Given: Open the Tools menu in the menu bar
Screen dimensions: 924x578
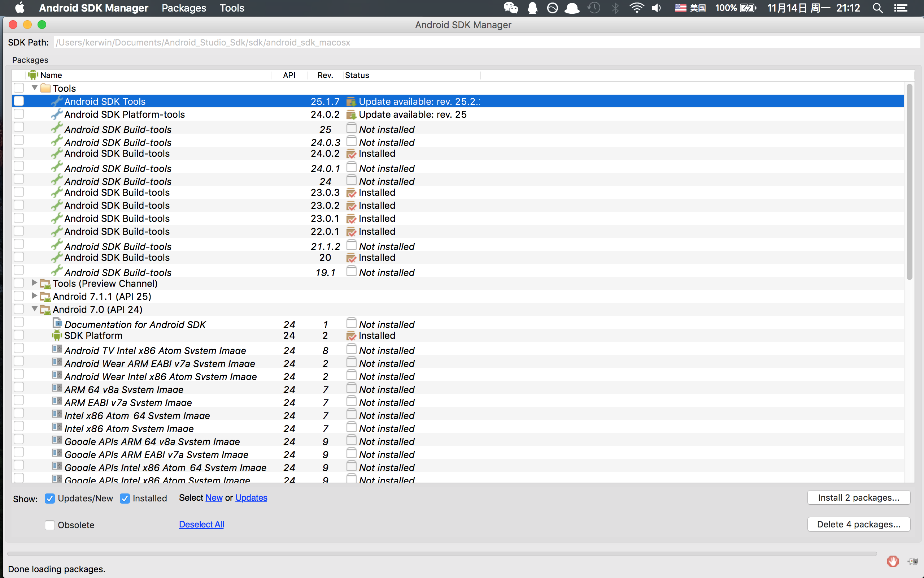Looking at the screenshot, I should click(x=232, y=8).
